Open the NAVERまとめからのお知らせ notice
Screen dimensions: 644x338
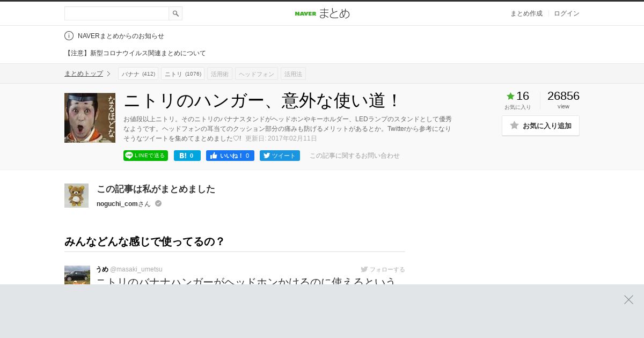coord(121,36)
